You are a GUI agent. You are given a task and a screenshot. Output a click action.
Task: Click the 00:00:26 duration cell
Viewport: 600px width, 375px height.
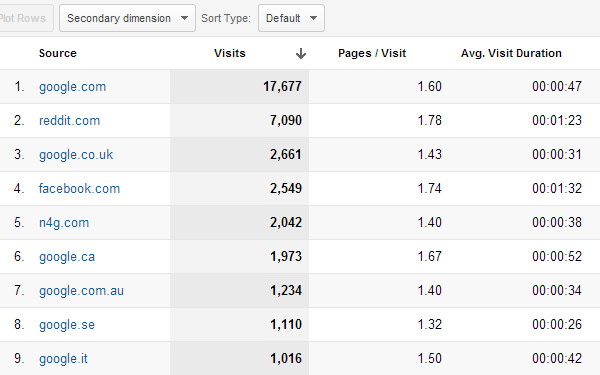click(x=557, y=324)
